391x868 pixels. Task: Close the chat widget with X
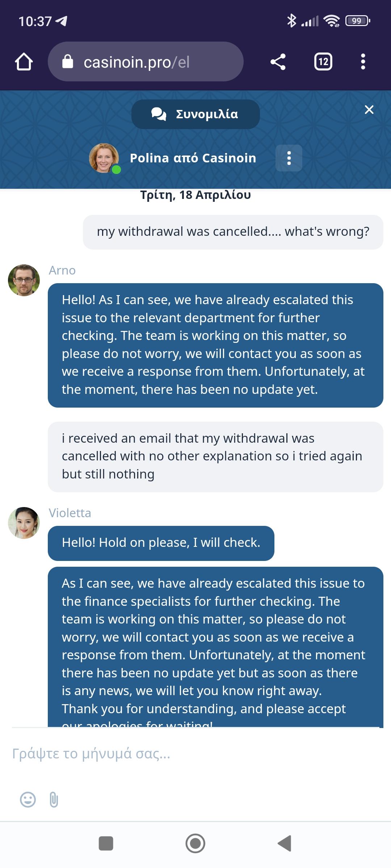point(369,110)
